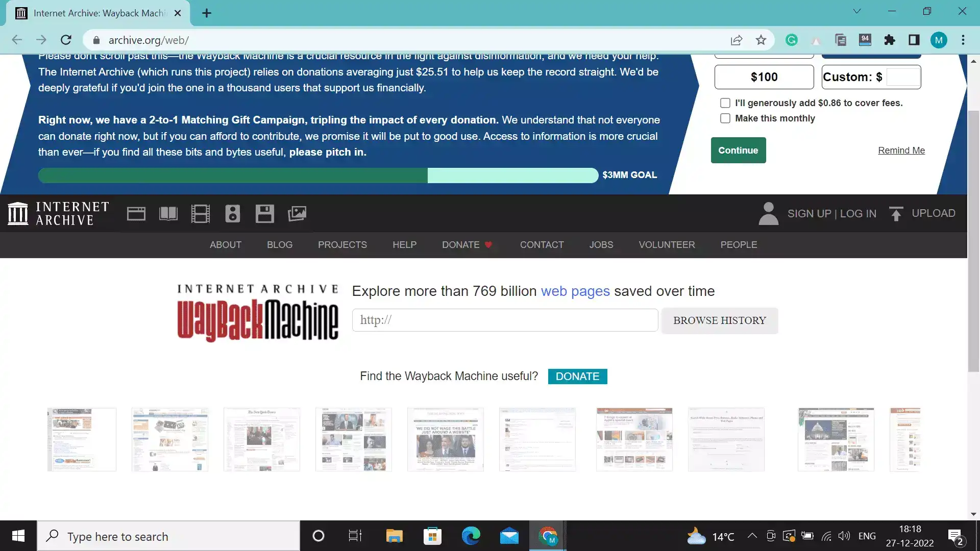980x551 pixels.
Task: Open the tab search dropdown chevron
Action: tap(857, 11)
